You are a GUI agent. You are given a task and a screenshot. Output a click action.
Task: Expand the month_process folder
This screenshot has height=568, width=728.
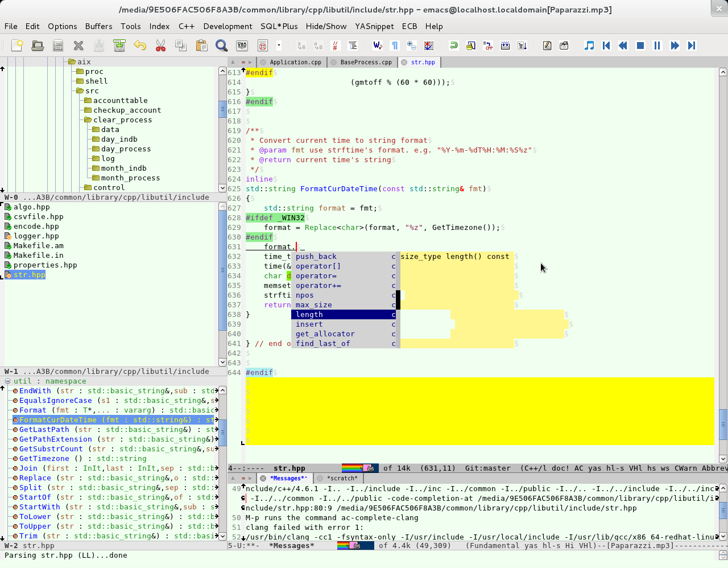(x=96, y=178)
